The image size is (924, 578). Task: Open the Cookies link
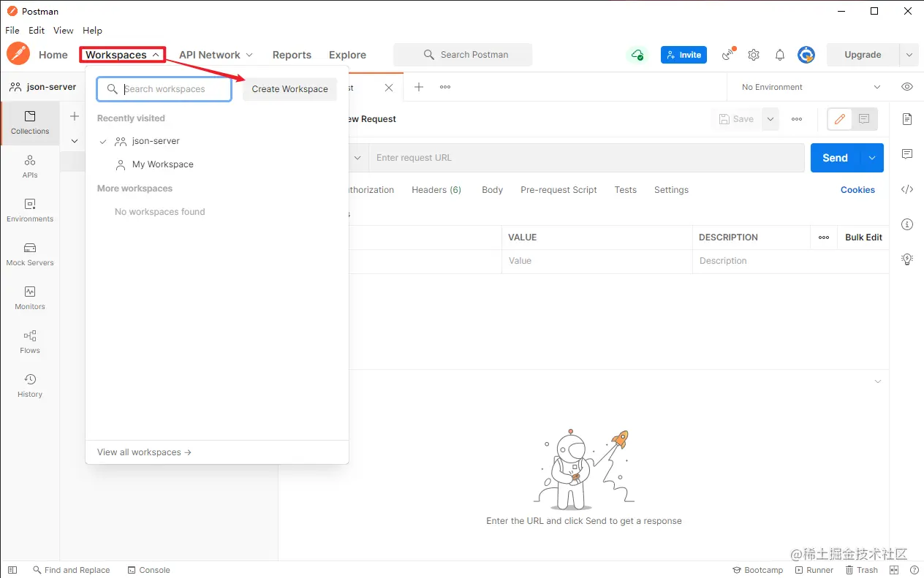point(857,190)
